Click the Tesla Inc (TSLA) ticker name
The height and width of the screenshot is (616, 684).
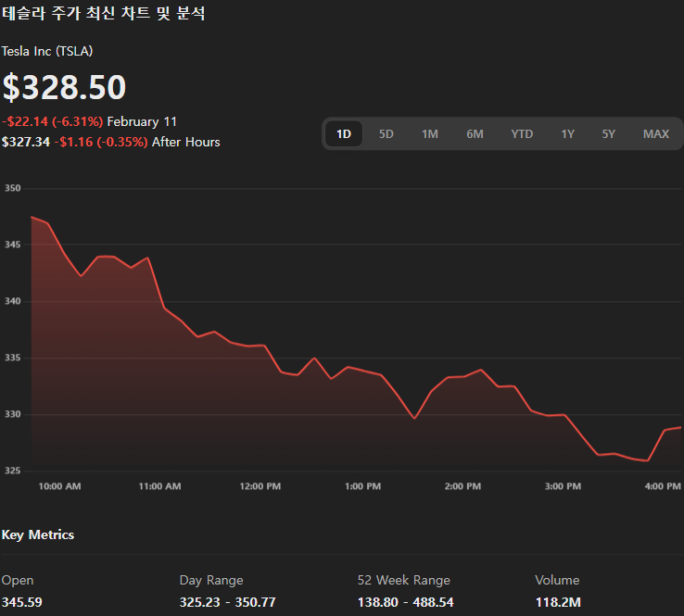(x=47, y=51)
